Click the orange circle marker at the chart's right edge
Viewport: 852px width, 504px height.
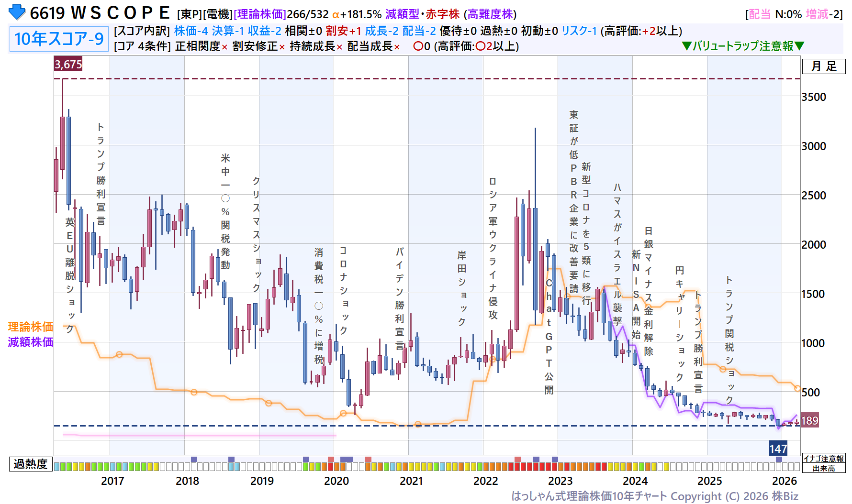click(797, 388)
